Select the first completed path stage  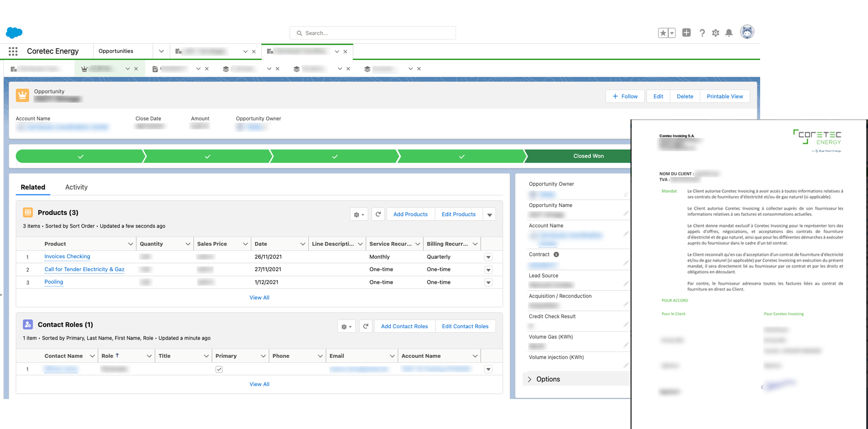tap(80, 156)
